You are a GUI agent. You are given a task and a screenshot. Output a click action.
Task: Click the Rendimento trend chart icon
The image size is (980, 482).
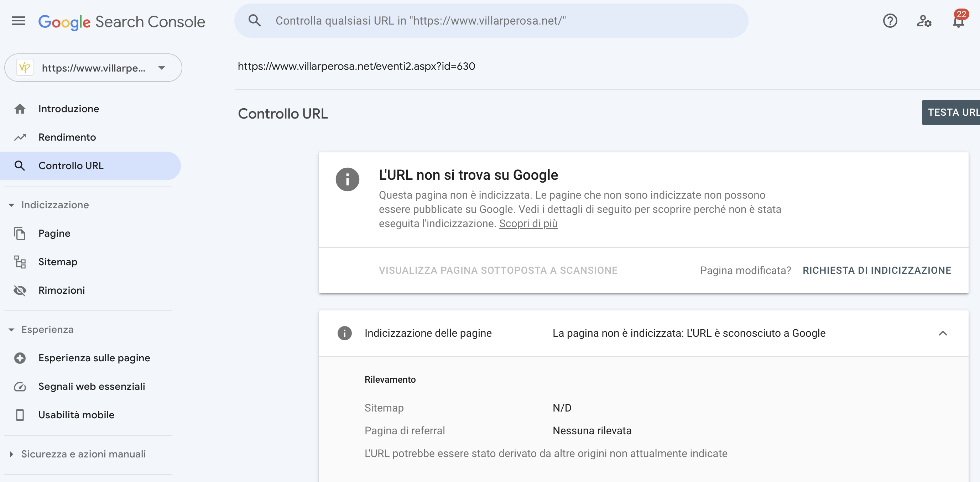(20, 137)
